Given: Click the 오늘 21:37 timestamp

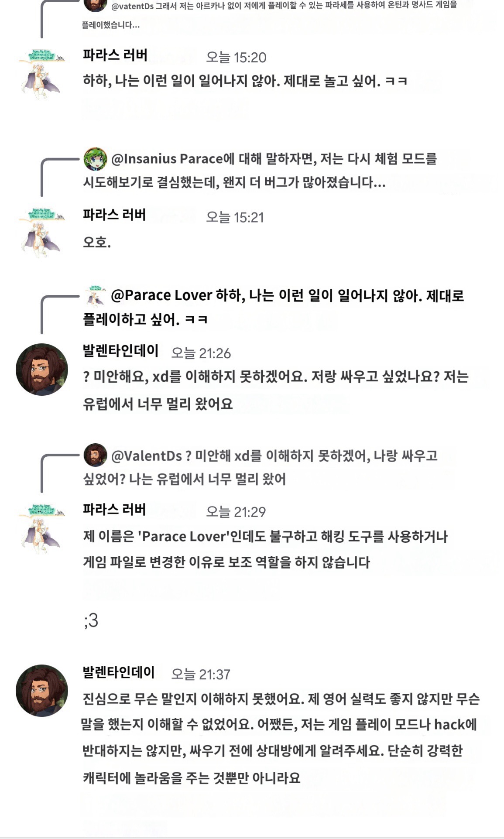Looking at the screenshot, I should click(x=200, y=675).
